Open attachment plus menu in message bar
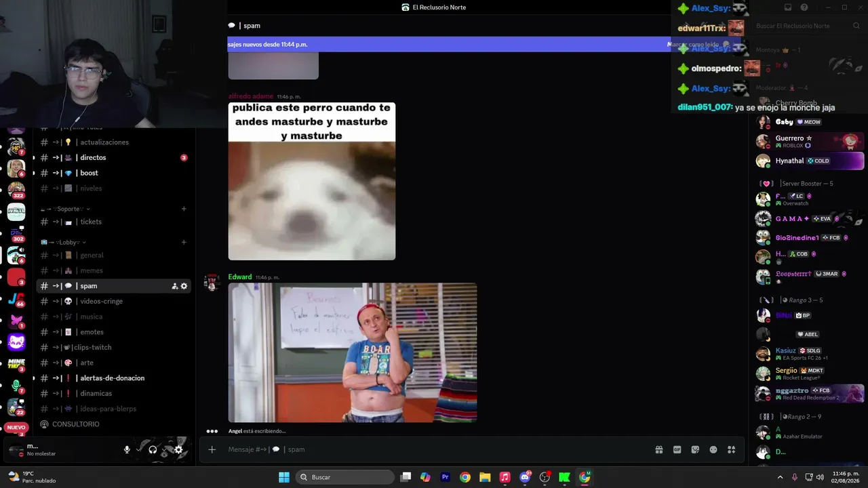This screenshot has height=488, width=868. pyautogui.click(x=212, y=449)
